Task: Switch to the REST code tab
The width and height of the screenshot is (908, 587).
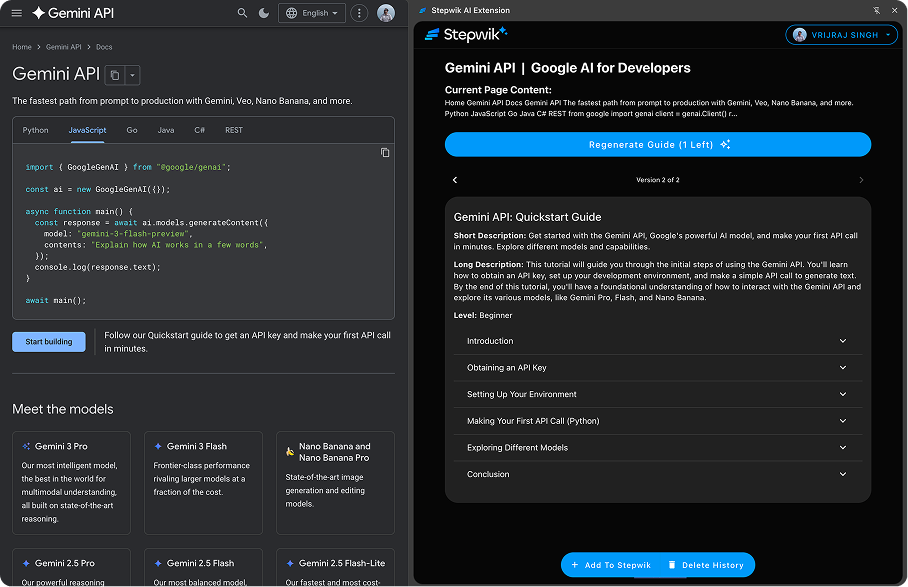Action: point(234,130)
